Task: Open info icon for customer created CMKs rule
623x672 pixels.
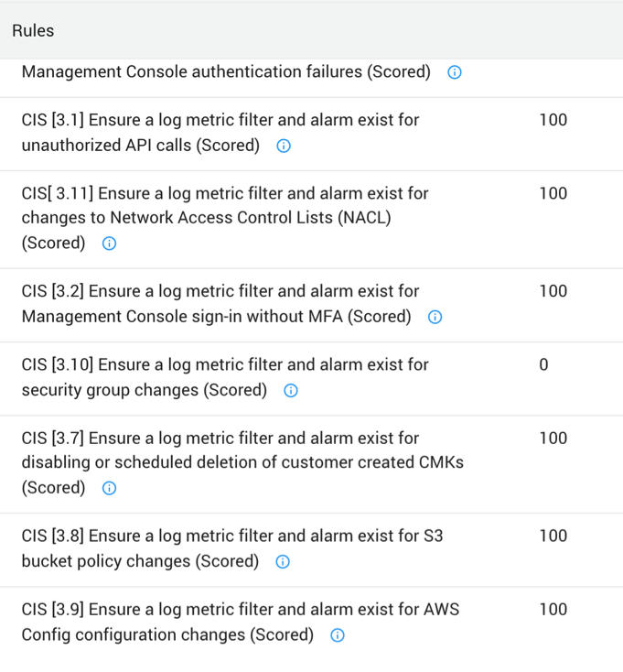Action: pyautogui.click(x=109, y=488)
